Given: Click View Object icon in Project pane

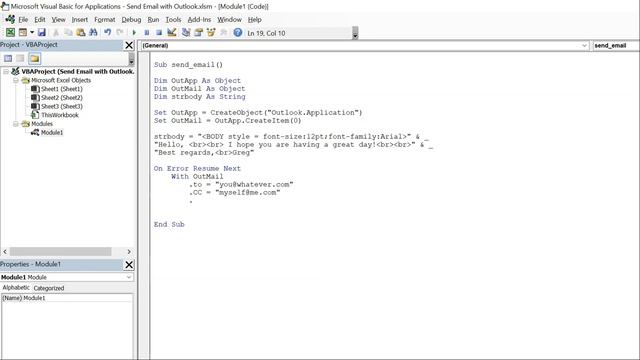Looking at the screenshot, I should 20,58.
